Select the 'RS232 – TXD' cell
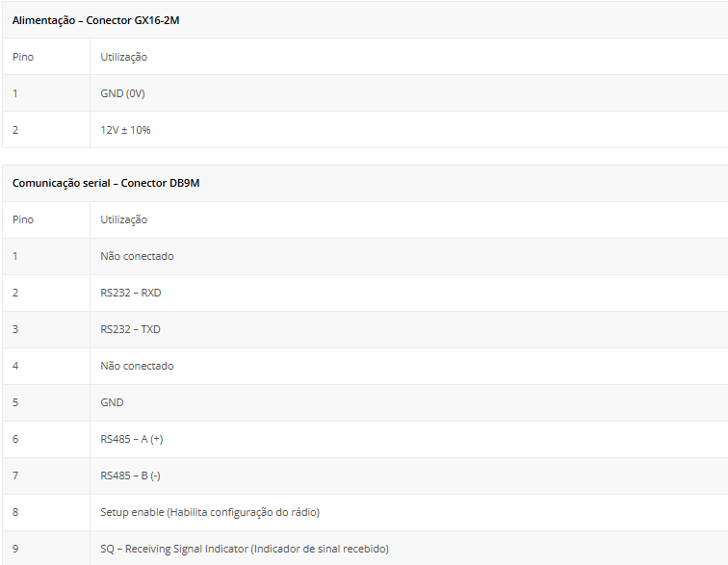The width and height of the screenshot is (728, 565). 130,329
